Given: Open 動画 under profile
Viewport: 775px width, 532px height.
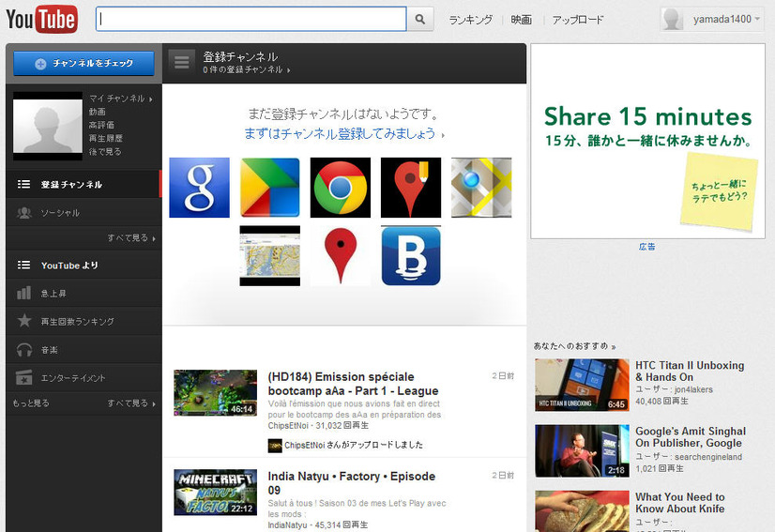Looking at the screenshot, I should (97, 112).
